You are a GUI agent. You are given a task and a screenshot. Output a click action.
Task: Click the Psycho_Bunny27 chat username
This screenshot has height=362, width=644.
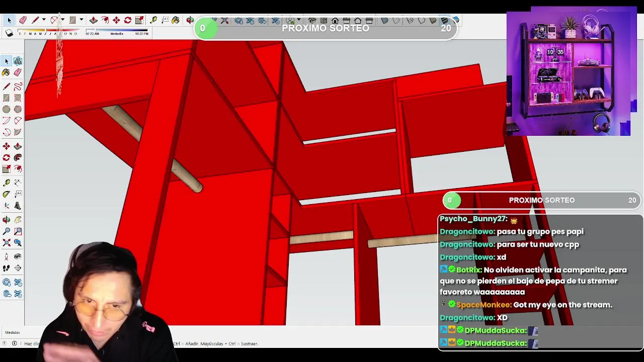(x=473, y=219)
